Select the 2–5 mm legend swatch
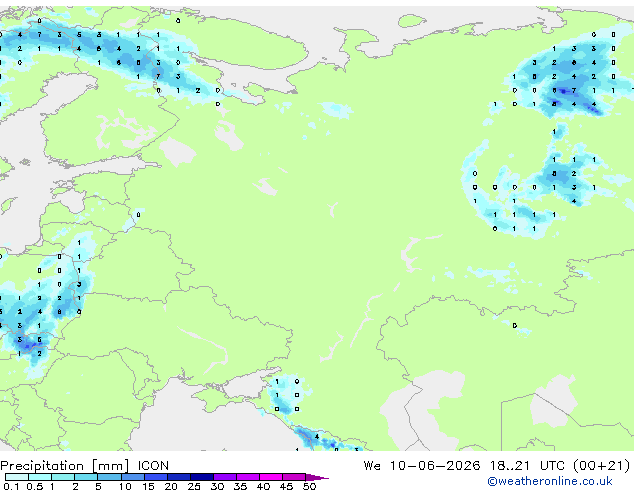The width and height of the screenshot is (634, 490). click(86, 477)
